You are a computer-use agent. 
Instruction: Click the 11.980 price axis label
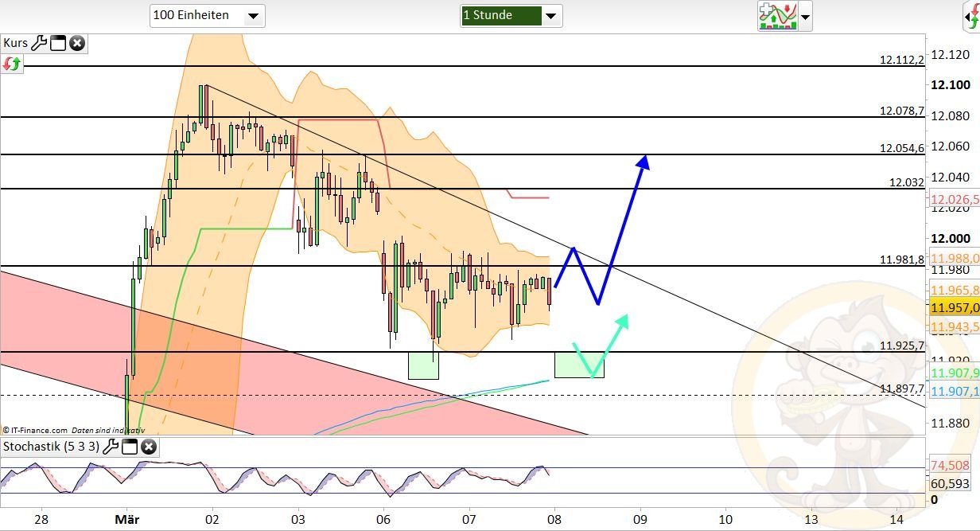pyautogui.click(x=951, y=269)
